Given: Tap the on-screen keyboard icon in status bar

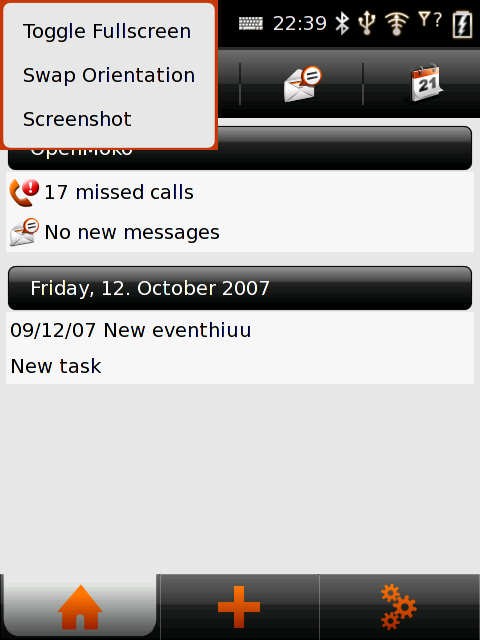Looking at the screenshot, I should pyautogui.click(x=251, y=24).
